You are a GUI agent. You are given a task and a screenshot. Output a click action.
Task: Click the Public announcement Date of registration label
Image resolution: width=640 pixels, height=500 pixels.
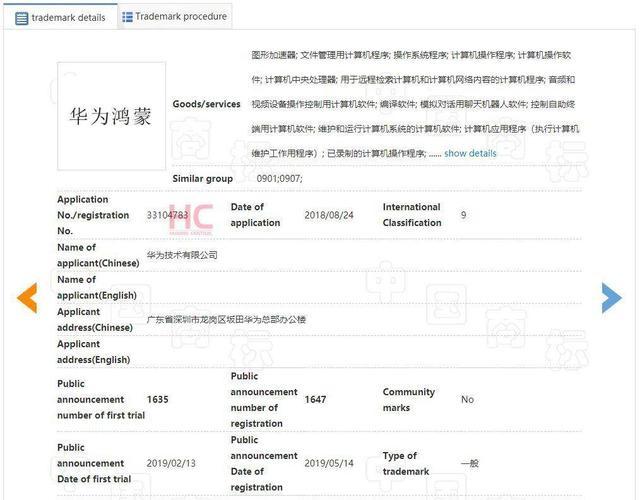[x=264, y=463]
